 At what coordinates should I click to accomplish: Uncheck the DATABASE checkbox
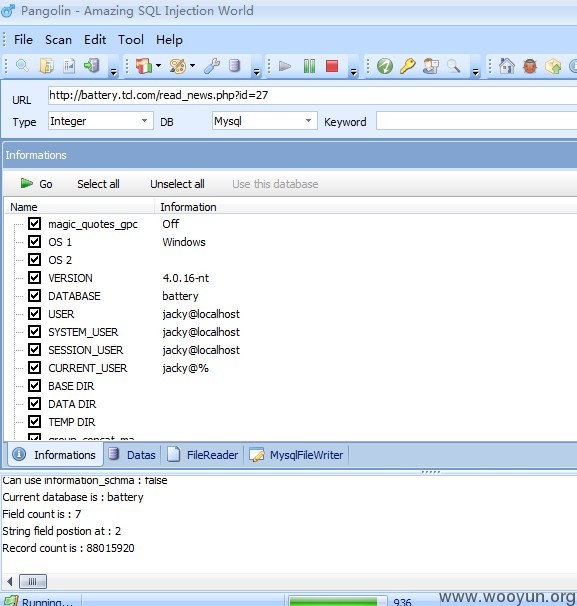[x=34, y=295]
